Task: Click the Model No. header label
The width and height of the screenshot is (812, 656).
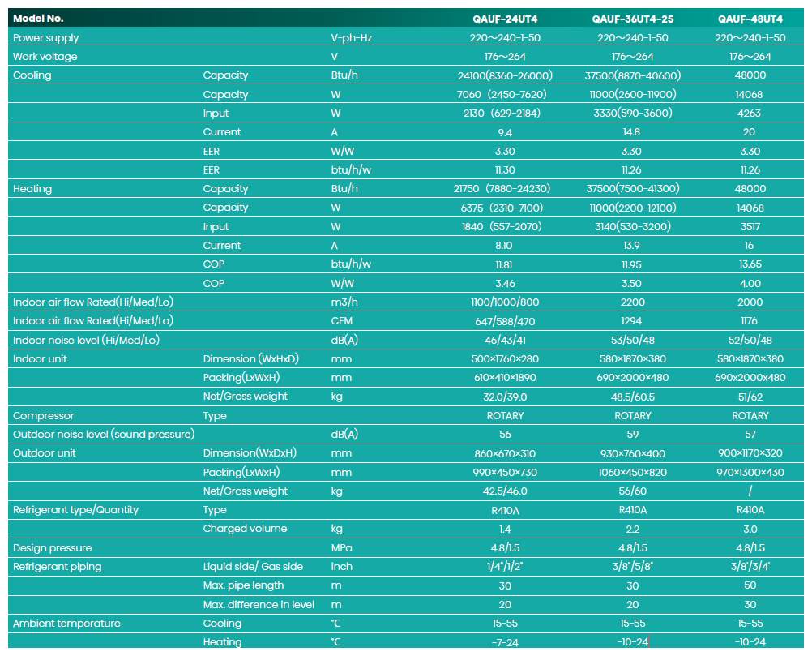Action: (38, 19)
